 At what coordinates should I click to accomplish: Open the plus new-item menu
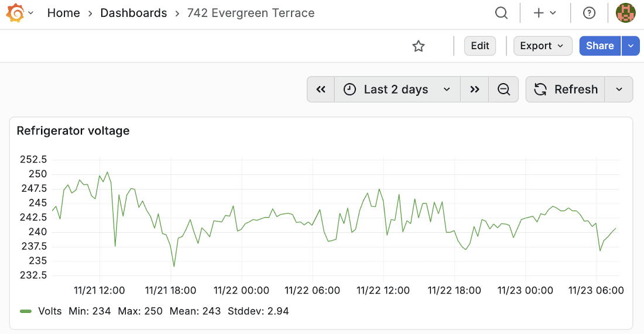(539, 13)
